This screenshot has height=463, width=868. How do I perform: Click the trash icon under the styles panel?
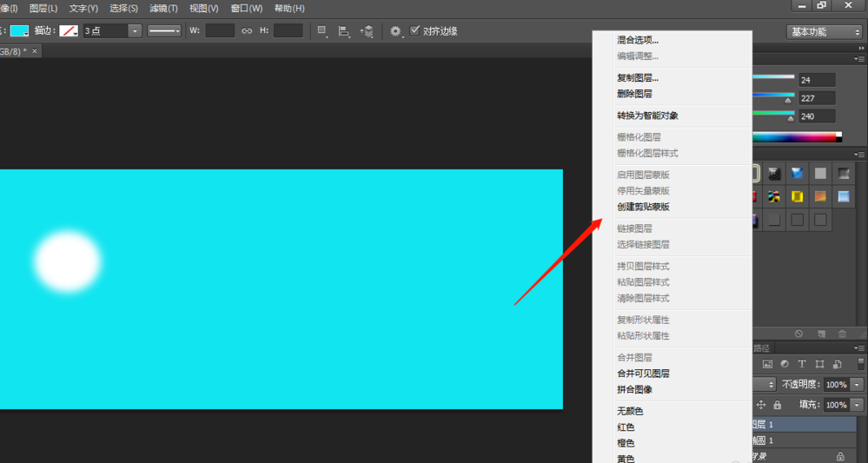(x=842, y=334)
